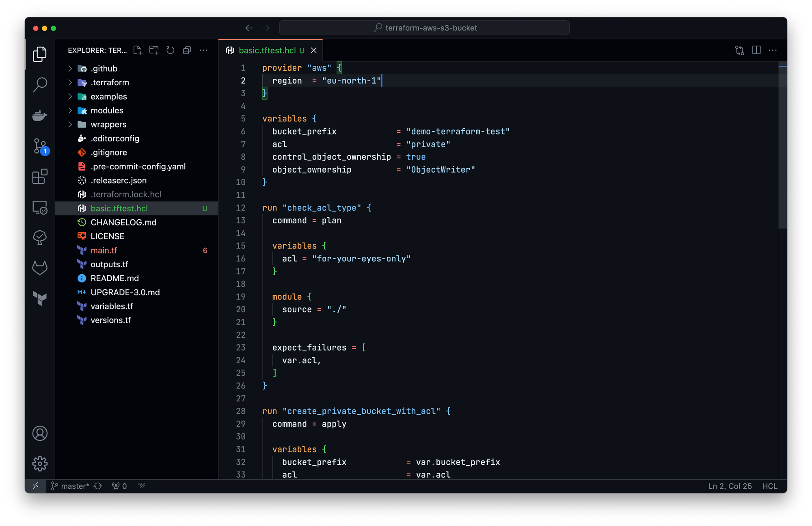Open the Terraform extension panel
Viewport: 812px width, 526px height.
40,299
